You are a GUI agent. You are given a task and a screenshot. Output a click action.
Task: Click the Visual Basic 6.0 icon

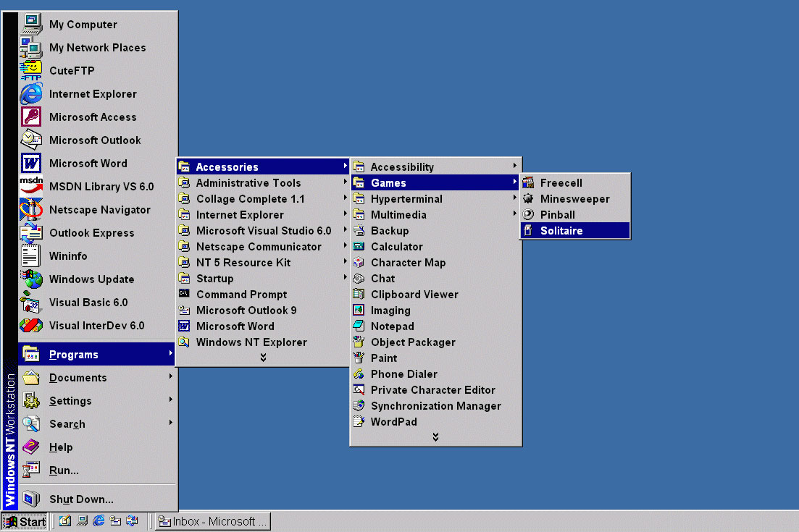[31, 302]
